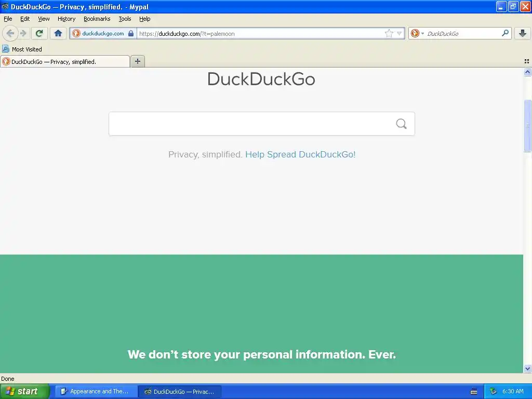Click the system tray network icon
Screen dimensions: 532x399
point(493,391)
